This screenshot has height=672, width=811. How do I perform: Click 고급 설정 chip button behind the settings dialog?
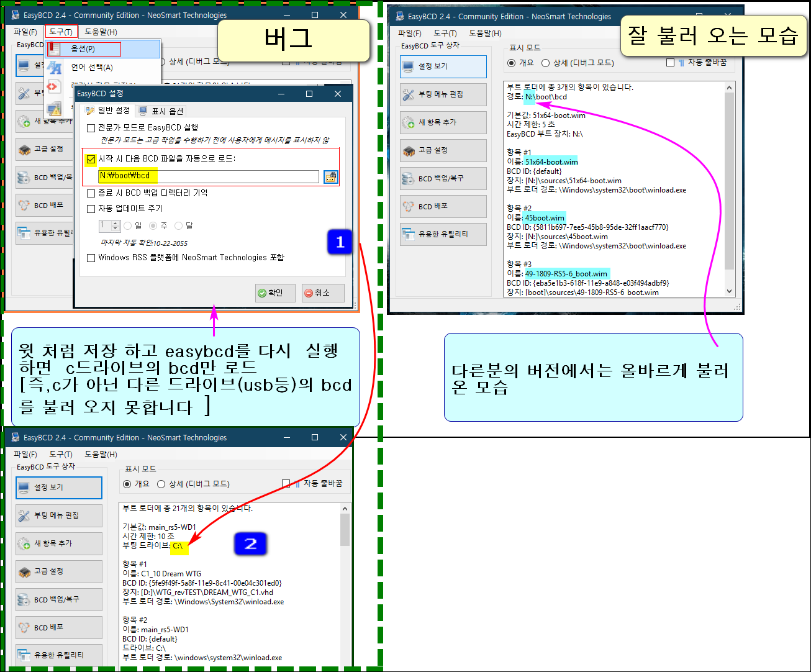coord(44,149)
